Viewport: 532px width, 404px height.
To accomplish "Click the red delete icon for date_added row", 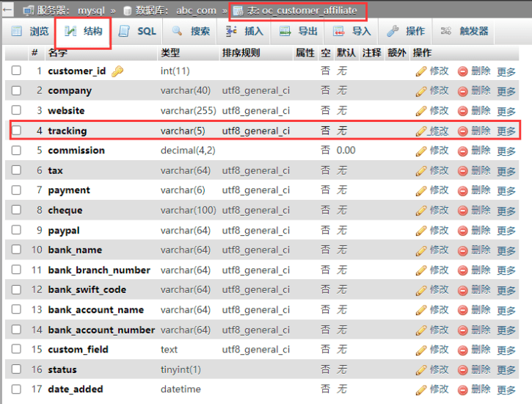I will [463, 389].
